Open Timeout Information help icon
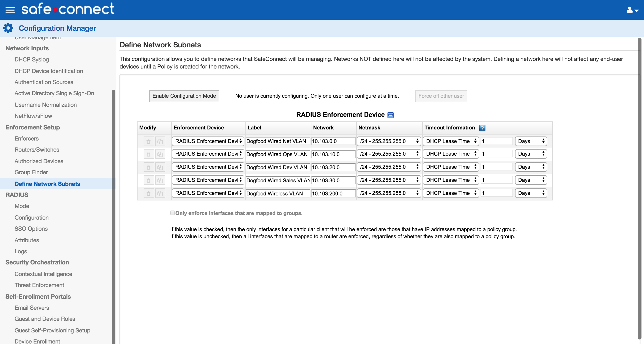The height and width of the screenshot is (344, 644). click(482, 128)
